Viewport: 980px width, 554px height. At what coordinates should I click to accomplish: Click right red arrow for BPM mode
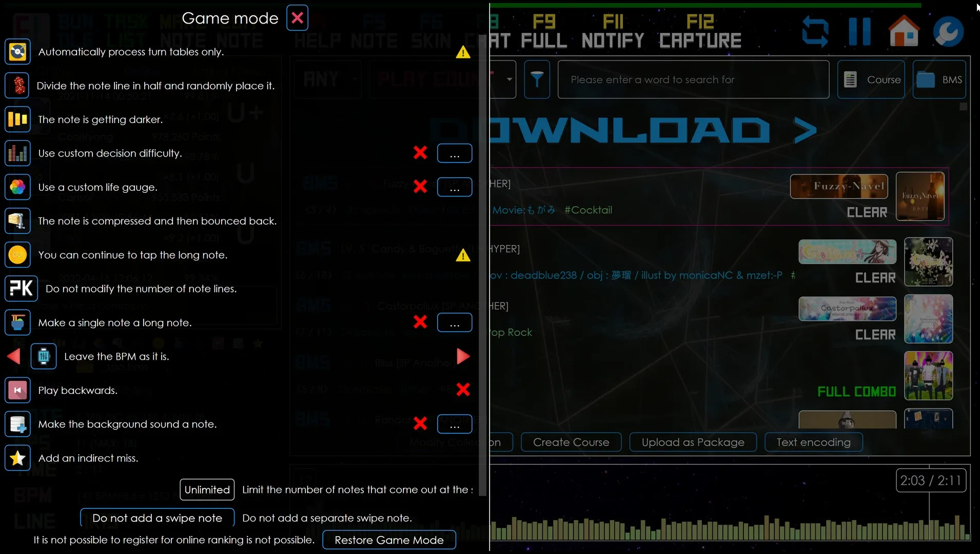point(463,356)
